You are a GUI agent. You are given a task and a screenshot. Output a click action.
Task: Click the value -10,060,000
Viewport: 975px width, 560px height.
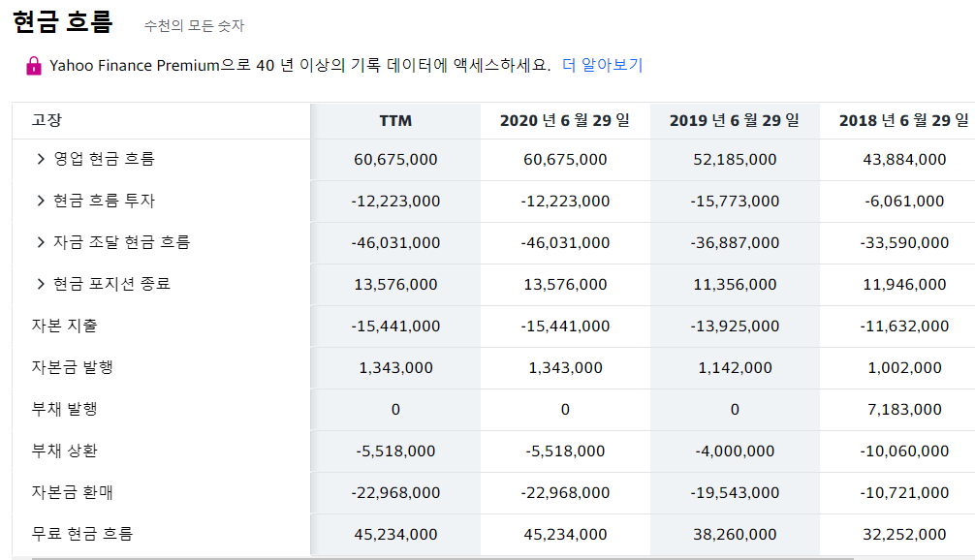pos(904,451)
